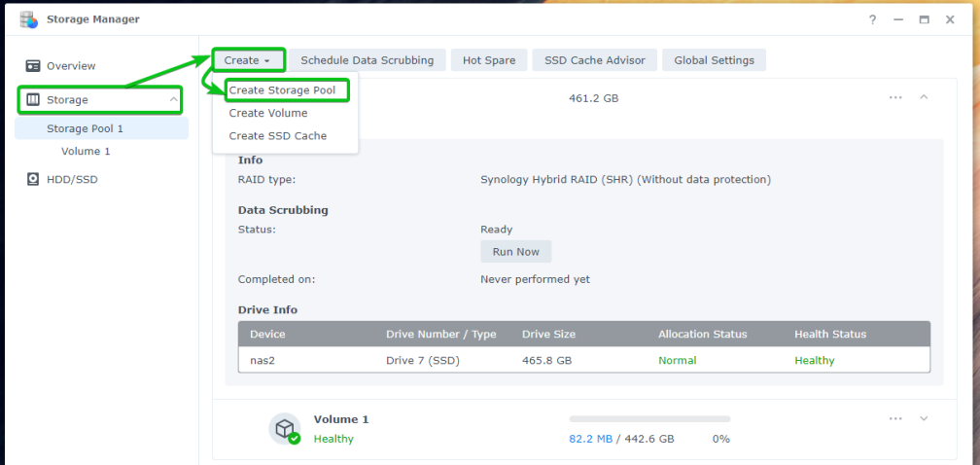This screenshot has width=980, height=465.
Task: Click the Normal allocation status text
Action: point(677,361)
